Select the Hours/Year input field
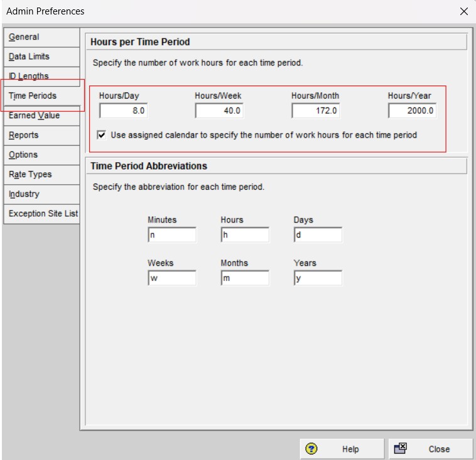The image size is (476, 460). pos(412,111)
